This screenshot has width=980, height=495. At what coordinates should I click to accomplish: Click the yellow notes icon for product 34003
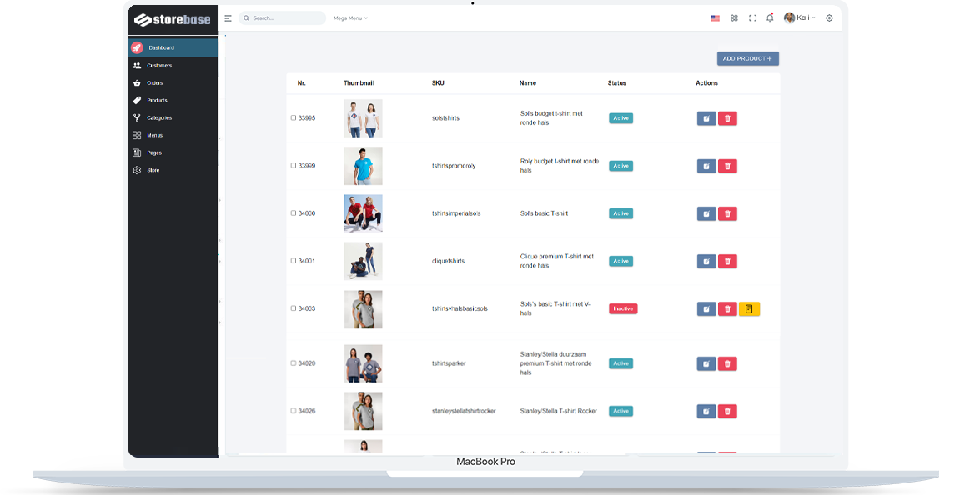coord(749,308)
